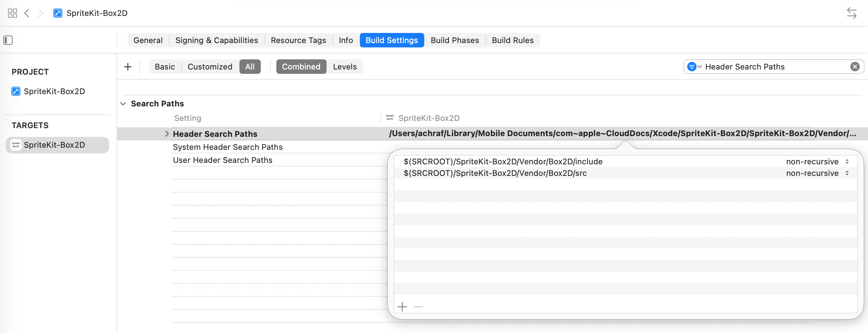The width and height of the screenshot is (868, 333).
Task: Select the Build Settings tab
Action: [x=392, y=40]
